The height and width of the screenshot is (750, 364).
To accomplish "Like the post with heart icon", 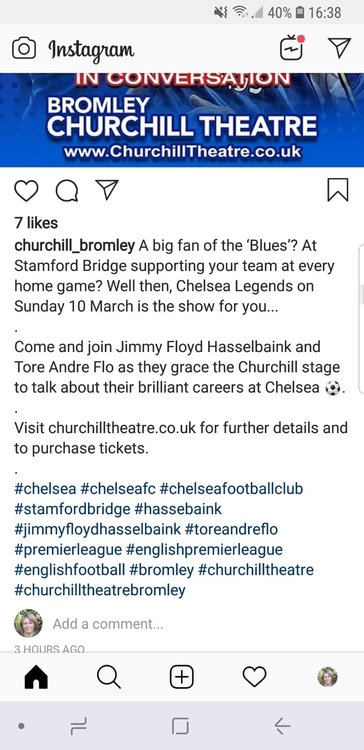I will 26,191.
